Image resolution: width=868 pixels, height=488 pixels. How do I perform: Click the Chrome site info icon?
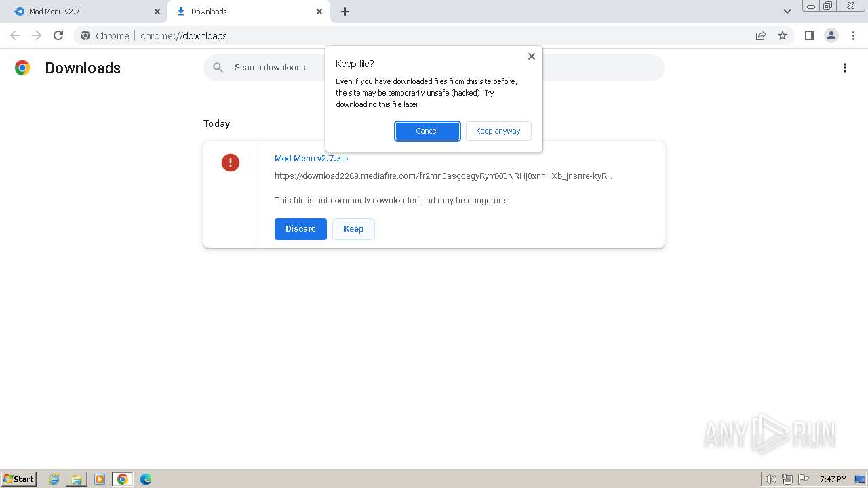point(85,35)
